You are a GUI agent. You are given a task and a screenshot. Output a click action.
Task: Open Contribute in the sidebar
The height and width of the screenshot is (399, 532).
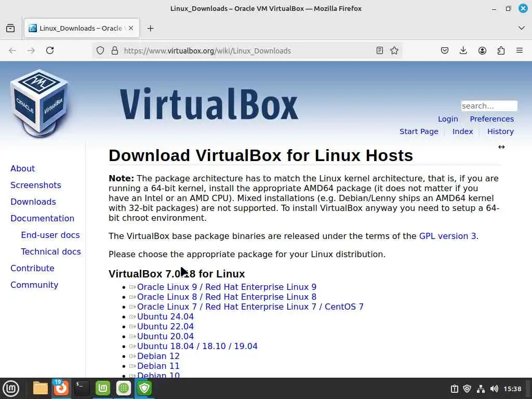(x=33, y=269)
